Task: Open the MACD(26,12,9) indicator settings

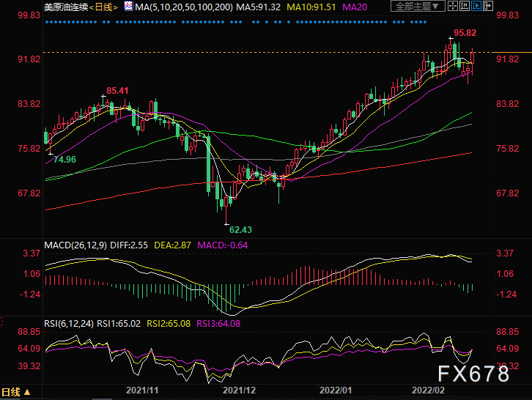Action: tap(75, 245)
